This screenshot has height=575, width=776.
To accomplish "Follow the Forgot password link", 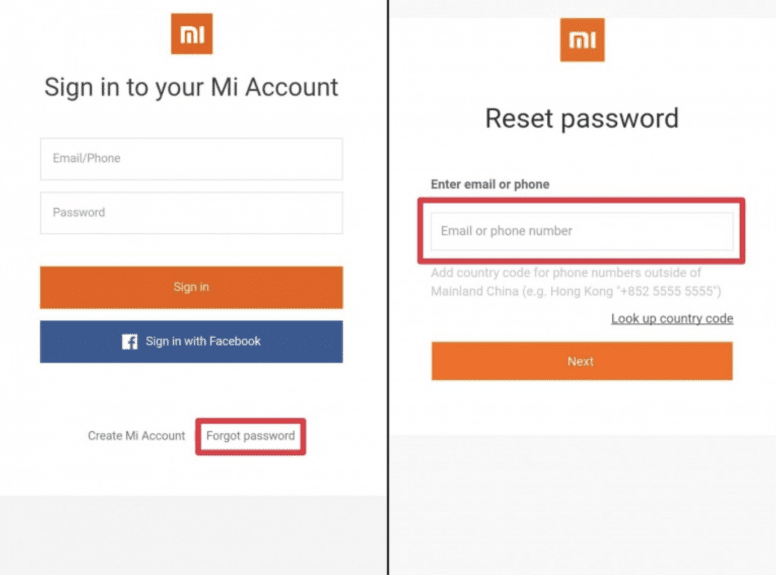I will click(250, 436).
